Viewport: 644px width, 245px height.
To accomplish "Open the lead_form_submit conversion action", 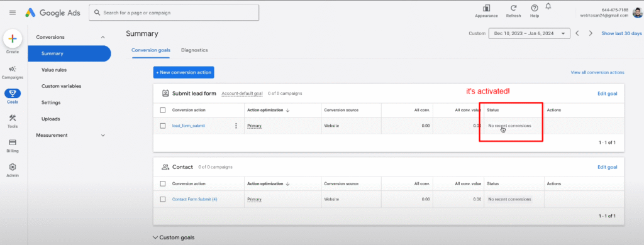I will pyautogui.click(x=188, y=126).
